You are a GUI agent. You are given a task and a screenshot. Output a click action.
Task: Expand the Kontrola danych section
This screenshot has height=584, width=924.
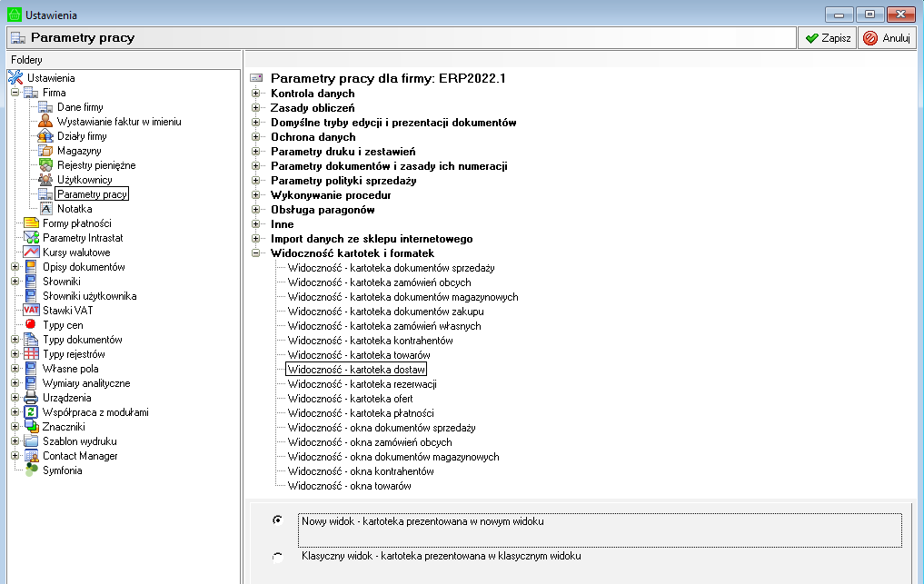click(x=256, y=94)
